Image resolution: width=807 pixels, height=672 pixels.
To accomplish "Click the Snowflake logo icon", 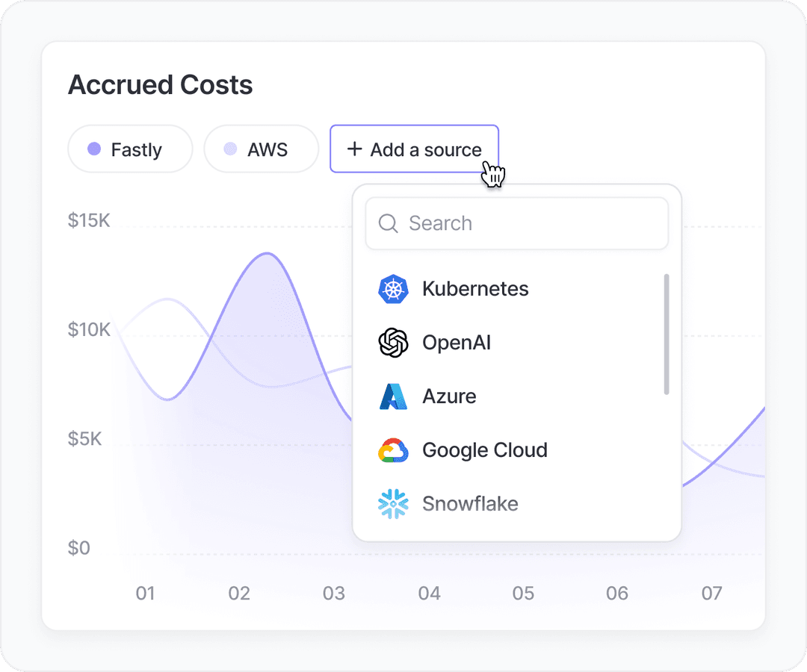I will click(393, 504).
